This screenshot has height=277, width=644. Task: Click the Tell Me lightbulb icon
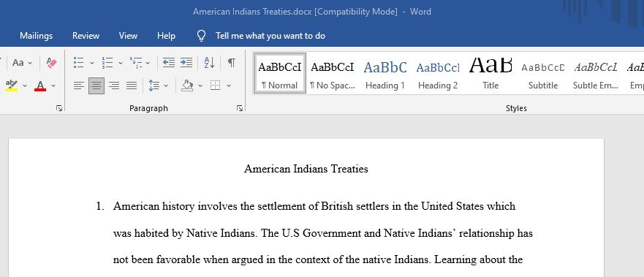[x=201, y=36]
